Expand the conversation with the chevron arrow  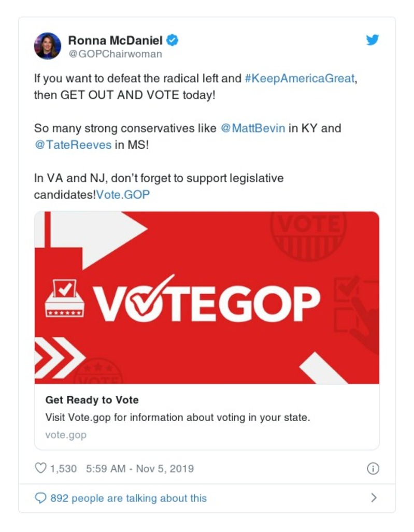374,498
